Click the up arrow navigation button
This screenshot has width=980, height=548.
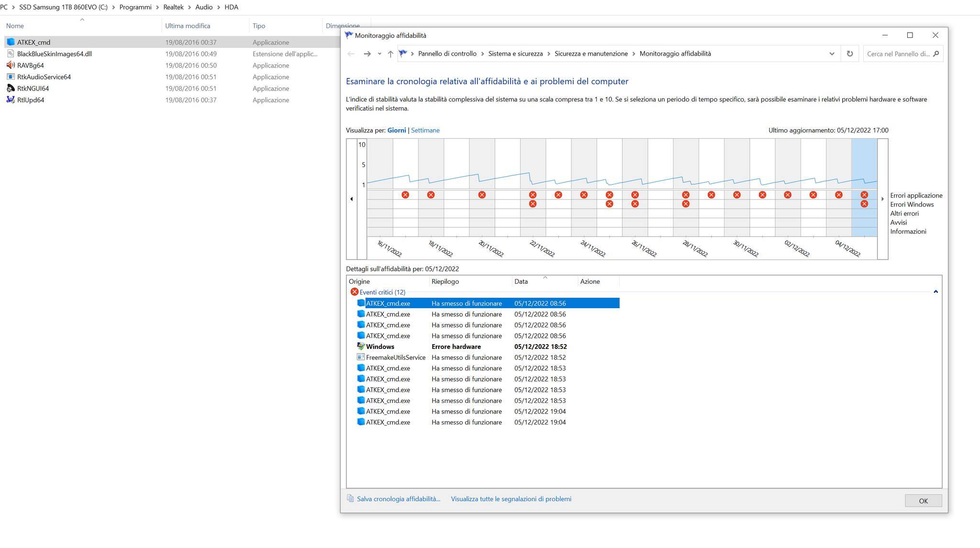point(390,54)
